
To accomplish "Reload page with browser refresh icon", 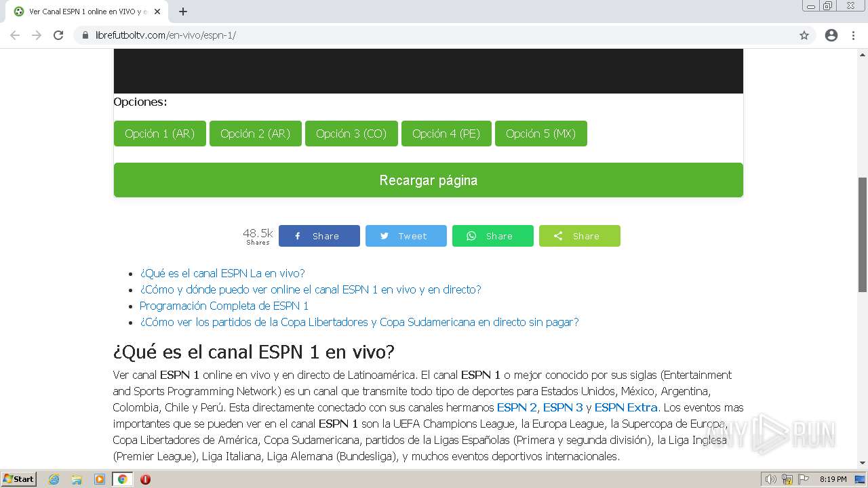I will click(58, 35).
